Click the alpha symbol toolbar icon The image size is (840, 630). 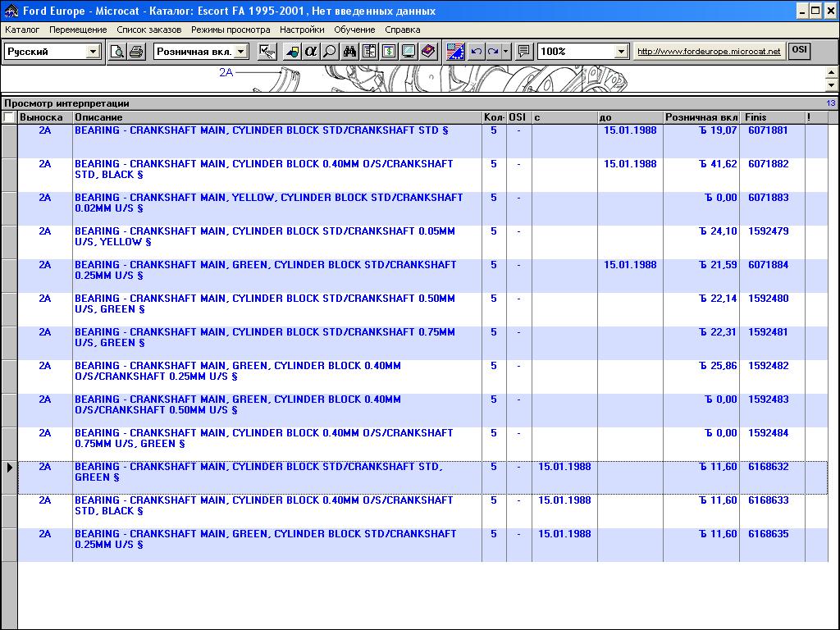coord(310,52)
